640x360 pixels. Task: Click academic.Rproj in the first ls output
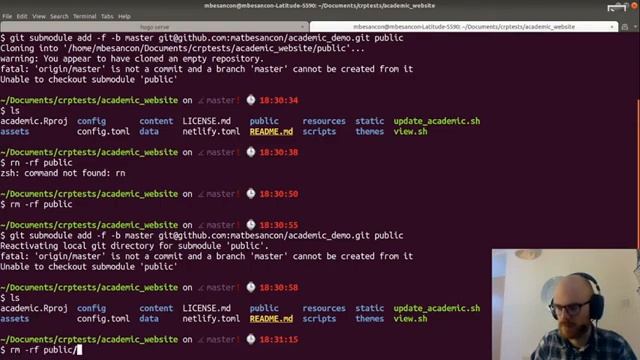click(34, 121)
